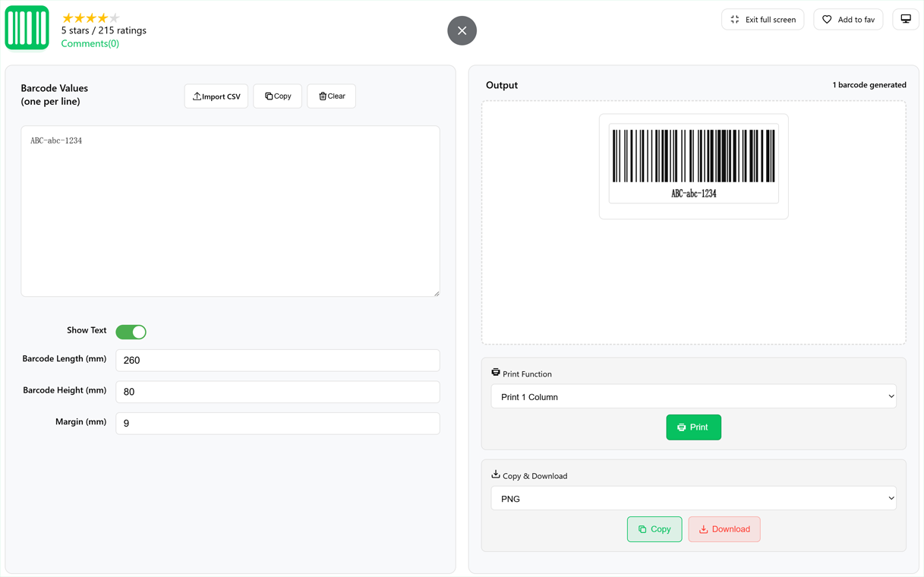Click the download icon beside Copy & Download

coord(496,475)
